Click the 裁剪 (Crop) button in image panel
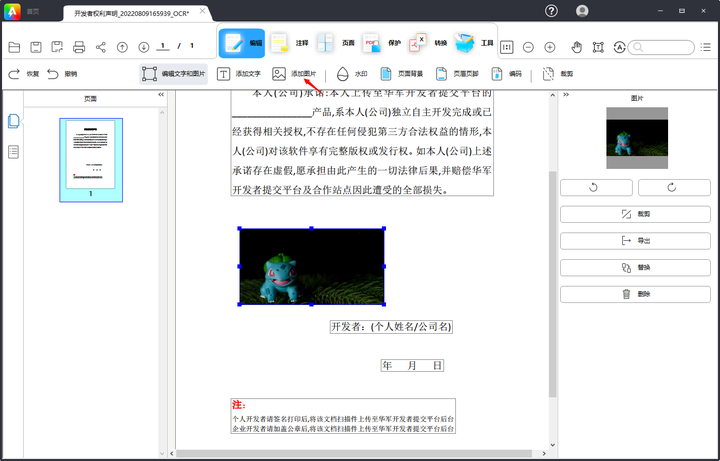The width and height of the screenshot is (720, 461). pyautogui.click(x=635, y=214)
